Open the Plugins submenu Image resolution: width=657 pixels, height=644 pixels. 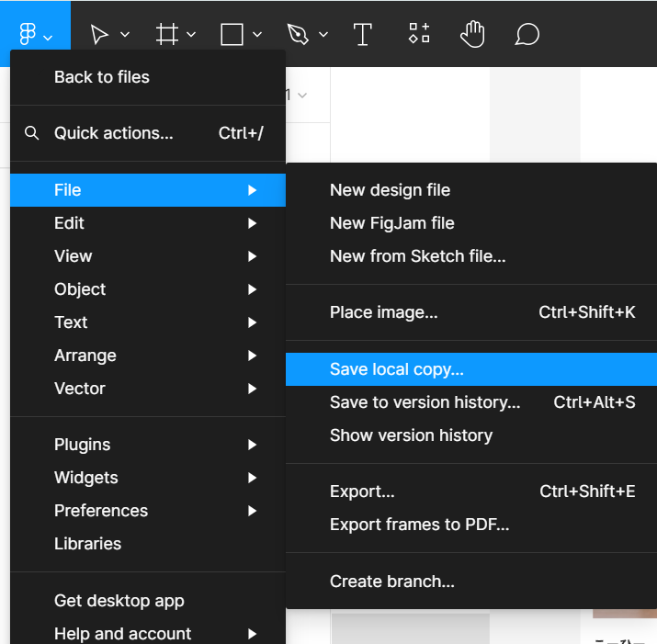(x=83, y=445)
